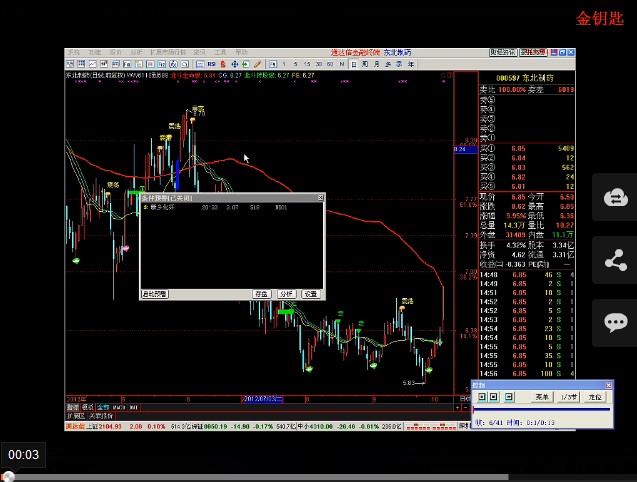Viewport: 637px width, 482px height.
Task: Click the 1/3节 button in control panel
Action: (568, 397)
